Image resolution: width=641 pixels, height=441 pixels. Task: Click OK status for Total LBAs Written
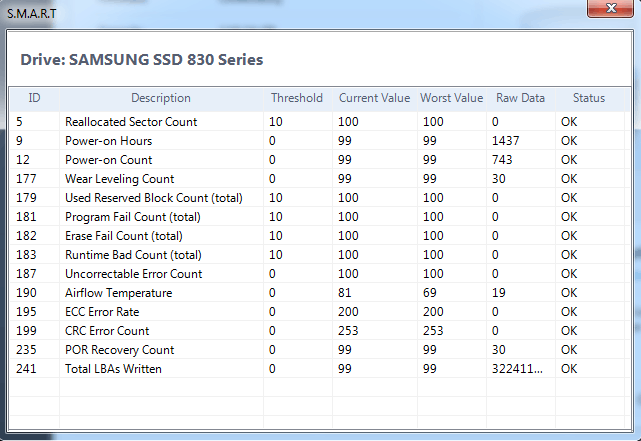coord(569,369)
